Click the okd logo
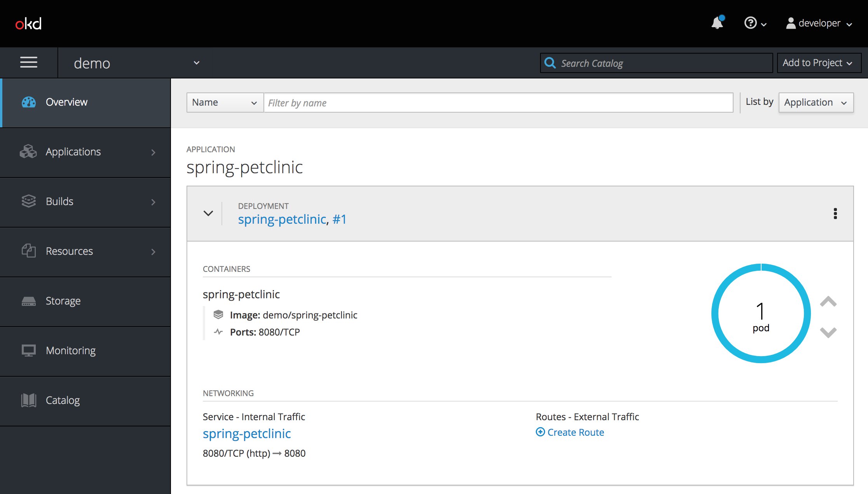Viewport: 868px width, 494px height. [28, 24]
